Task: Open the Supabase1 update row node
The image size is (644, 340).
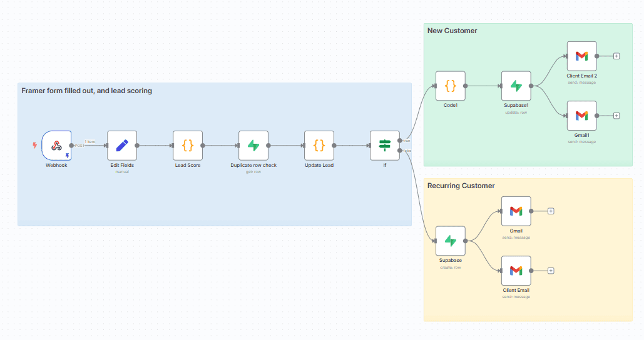Action: pyautogui.click(x=516, y=86)
